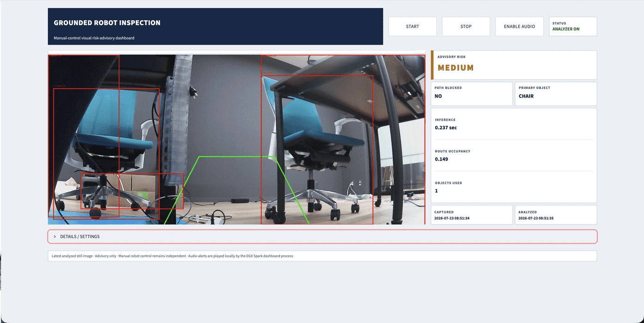Click the INFERENCE label
Viewport: 644px width, 323px height.
point(445,120)
